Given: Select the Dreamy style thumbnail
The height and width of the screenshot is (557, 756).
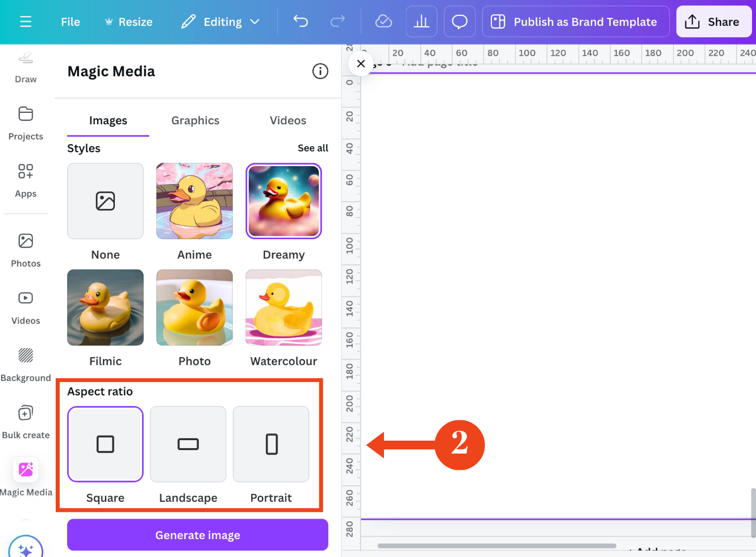Looking at the screenshot, I should click(x=284, y=201).
